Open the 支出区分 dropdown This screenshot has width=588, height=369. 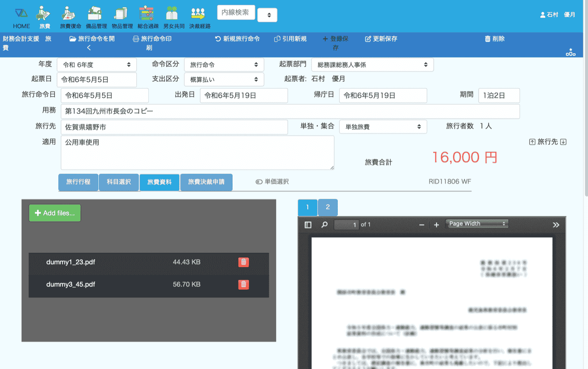click(224, 79)
